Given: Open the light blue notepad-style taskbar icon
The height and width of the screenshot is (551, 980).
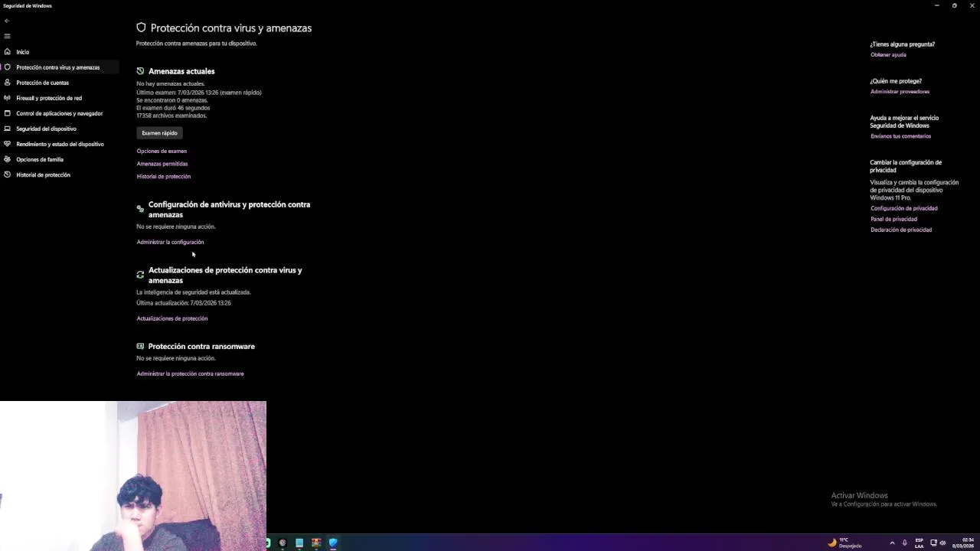Looking at the screenshot, I should pyautogui.click(x=299, y=543).
